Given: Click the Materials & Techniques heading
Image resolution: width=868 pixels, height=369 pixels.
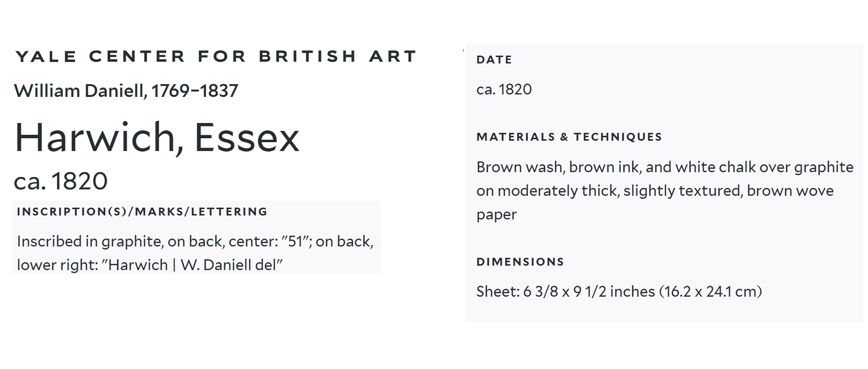Looking at the screenshot, I should coord(569,137).
